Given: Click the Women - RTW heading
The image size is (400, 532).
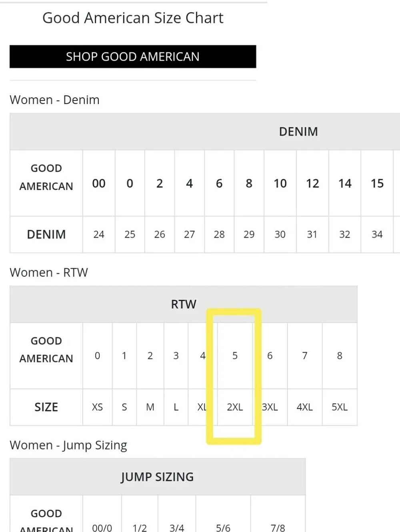Looking at the screenshot, I should (49, 273).
